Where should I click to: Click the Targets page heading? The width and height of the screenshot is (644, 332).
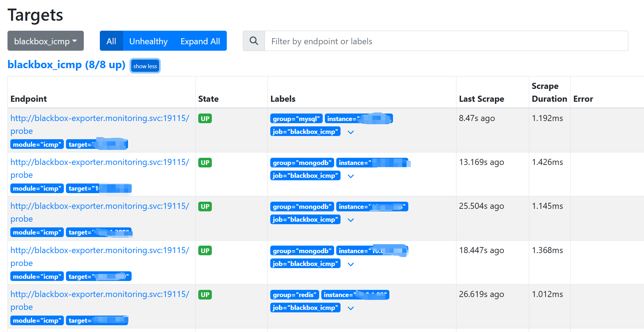click(x=35, y=15)
